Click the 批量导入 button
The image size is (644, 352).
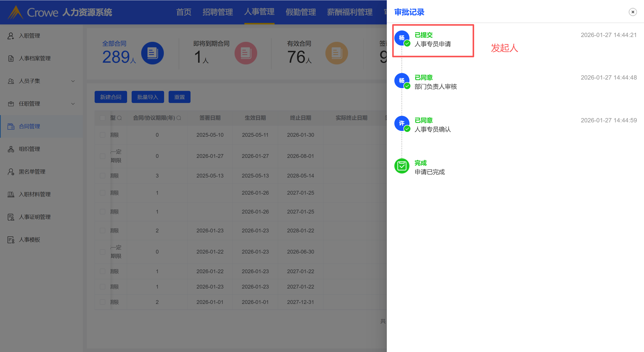point(148,97)
